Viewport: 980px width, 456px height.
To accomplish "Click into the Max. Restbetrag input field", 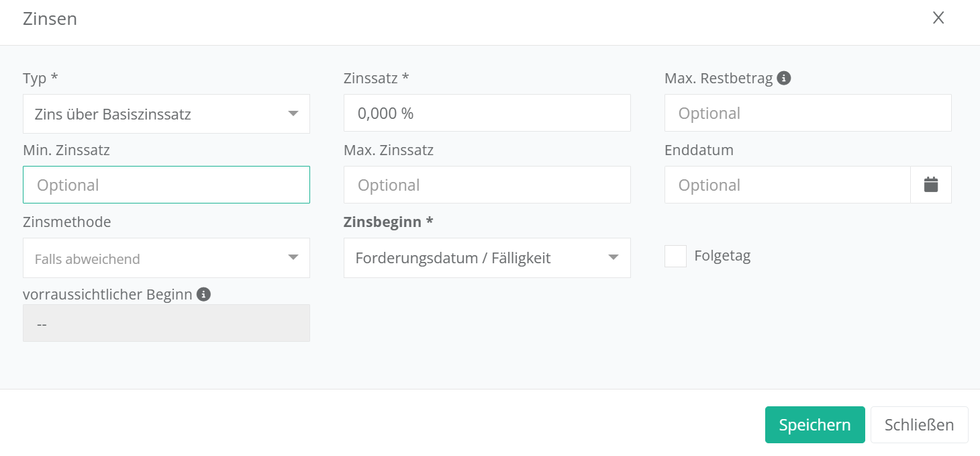I will (x=807, y=113).
